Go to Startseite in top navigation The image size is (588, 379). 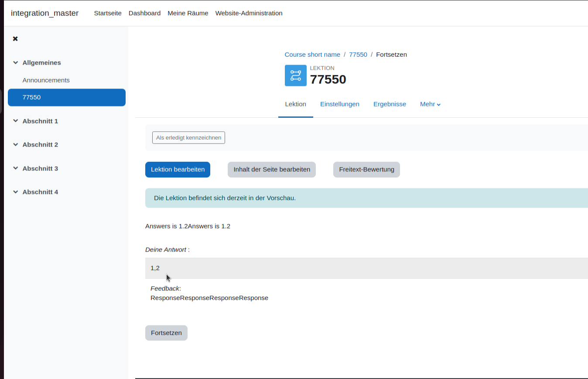point(108,13)
